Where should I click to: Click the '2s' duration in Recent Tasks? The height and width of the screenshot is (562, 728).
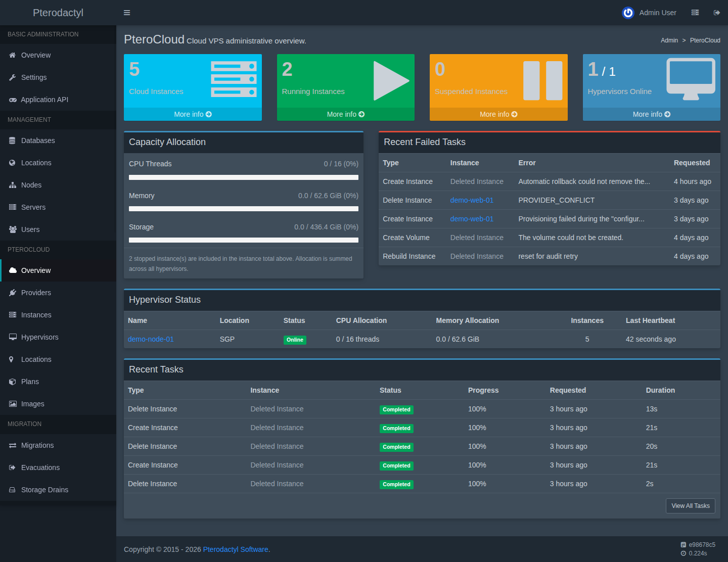[650, 484]
